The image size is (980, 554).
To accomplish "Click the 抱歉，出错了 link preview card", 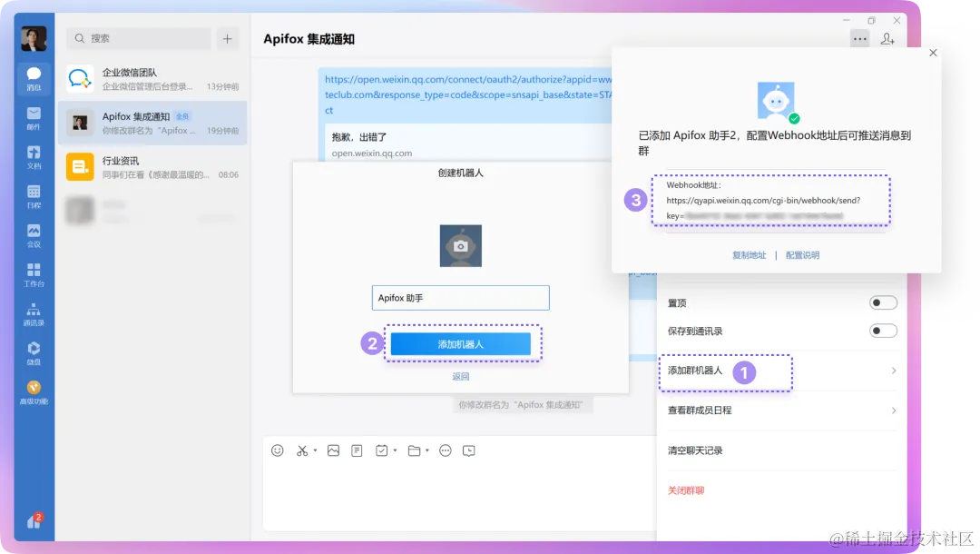I will click(x=468, y=144).
